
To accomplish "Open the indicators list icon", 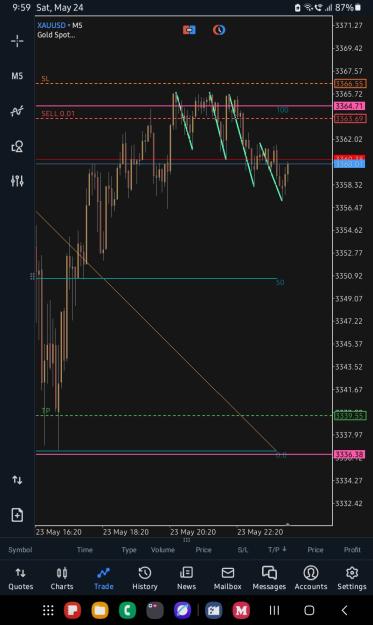I will click(x=17, y=111).
